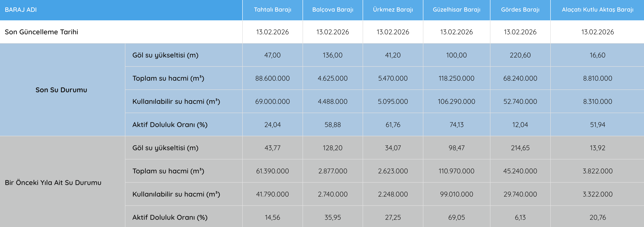Image resolution: width=644 pixels, height=227 pixels.
Task: Click Gördes current lake level 220,60
Action: pyautogui.click(x=520, y=55)
